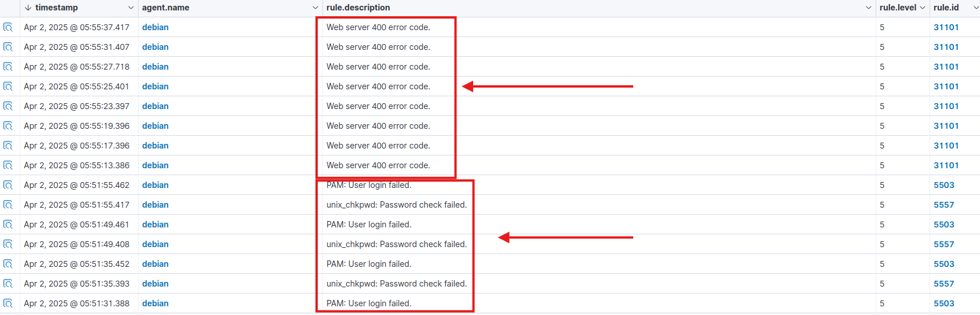This screenshot has height=315, width=980.
Task: Inspect document details for the 05:55:25.401 row
Action: pyautogui.click(x=8, y=86)
